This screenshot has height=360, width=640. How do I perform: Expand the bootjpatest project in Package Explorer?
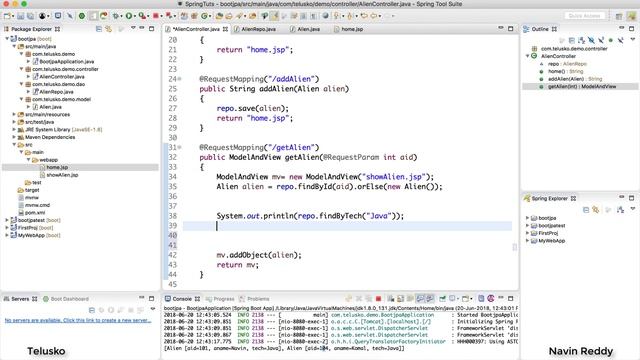[x=7, y=220]
